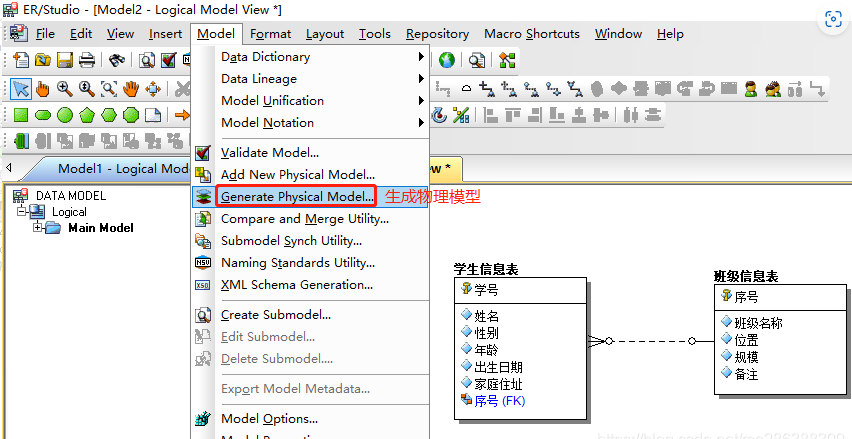Expand the Data Dictionary submenu arrow
This screenshot has height=439, width=852.
(421, 57)
